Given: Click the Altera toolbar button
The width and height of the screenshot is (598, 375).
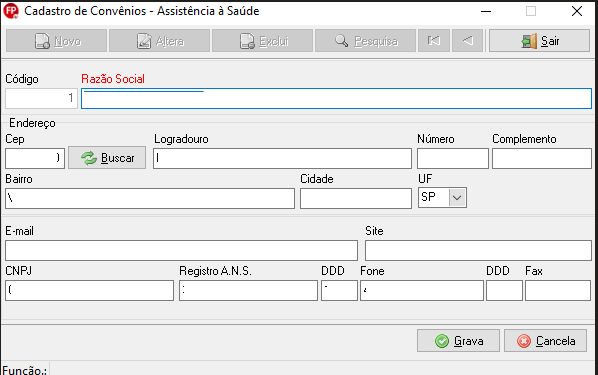Looking at the screenshot, I should [159, 40].
